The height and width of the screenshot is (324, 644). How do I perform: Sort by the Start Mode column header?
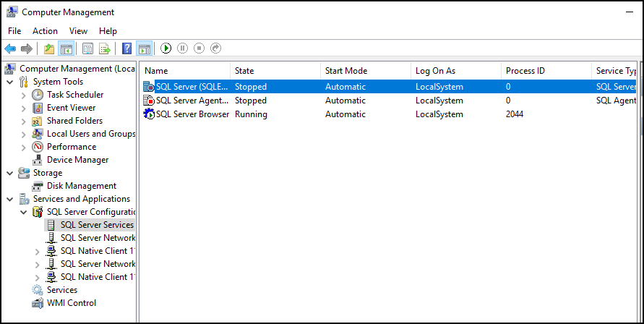click(366, 71)
